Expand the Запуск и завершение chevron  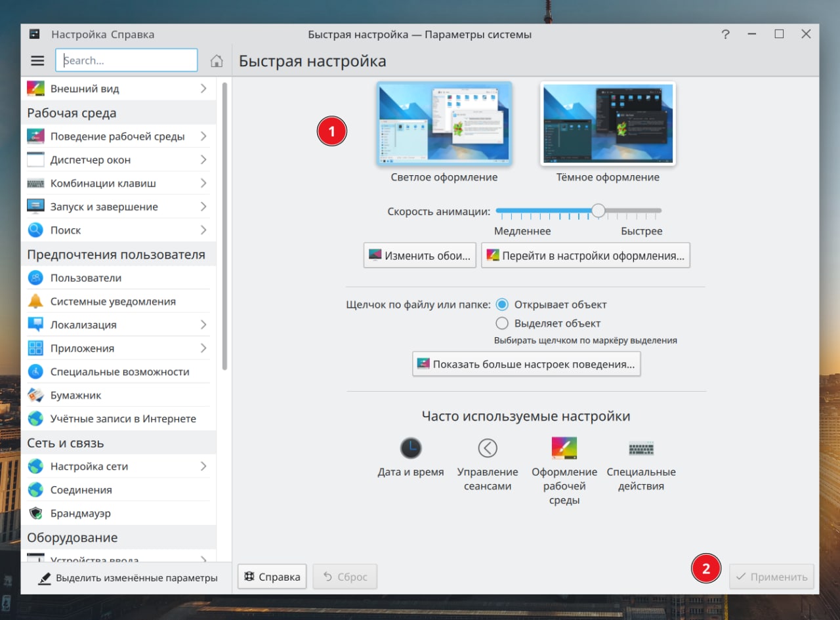point(203,207)
